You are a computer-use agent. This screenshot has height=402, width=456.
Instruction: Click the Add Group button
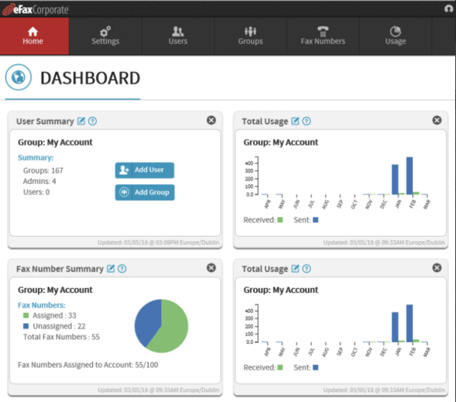click(x=145, y=192)
